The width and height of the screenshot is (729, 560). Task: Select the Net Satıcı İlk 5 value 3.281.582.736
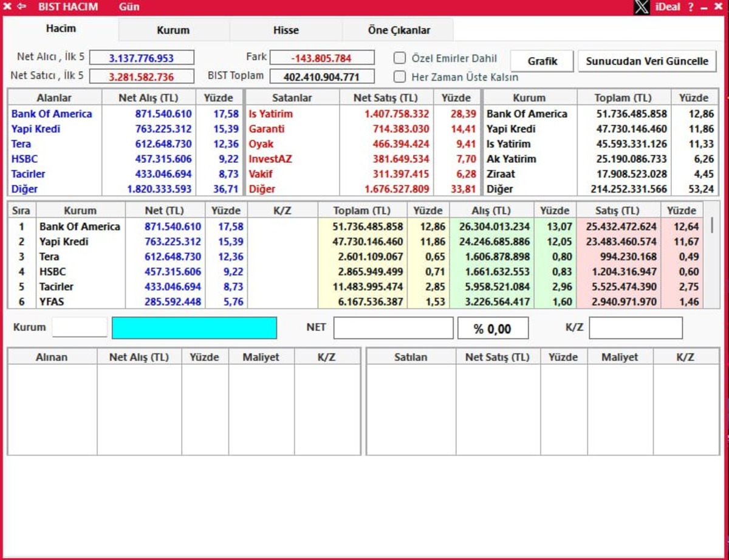click(x=142, y=77)
